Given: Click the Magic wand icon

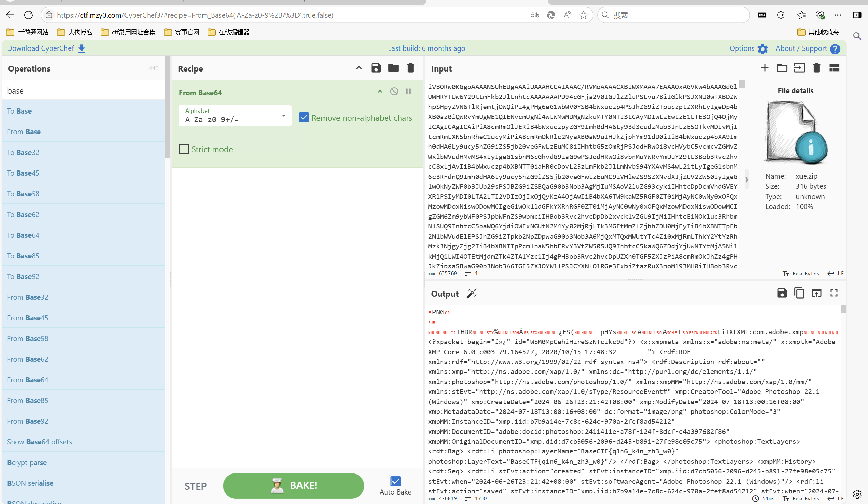Looking at the screenshot, I should coord(471,294).
